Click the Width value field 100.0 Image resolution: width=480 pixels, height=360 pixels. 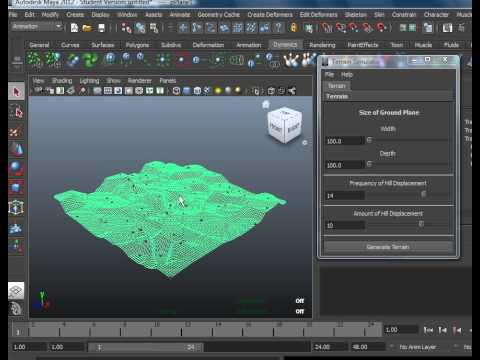pos(345,141)
